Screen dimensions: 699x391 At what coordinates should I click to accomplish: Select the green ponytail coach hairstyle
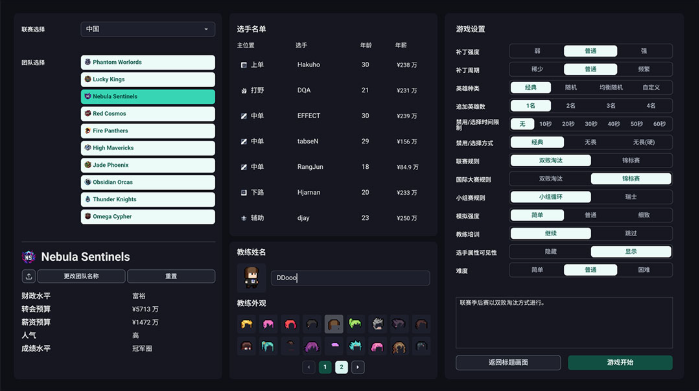(x=355, y=324)
